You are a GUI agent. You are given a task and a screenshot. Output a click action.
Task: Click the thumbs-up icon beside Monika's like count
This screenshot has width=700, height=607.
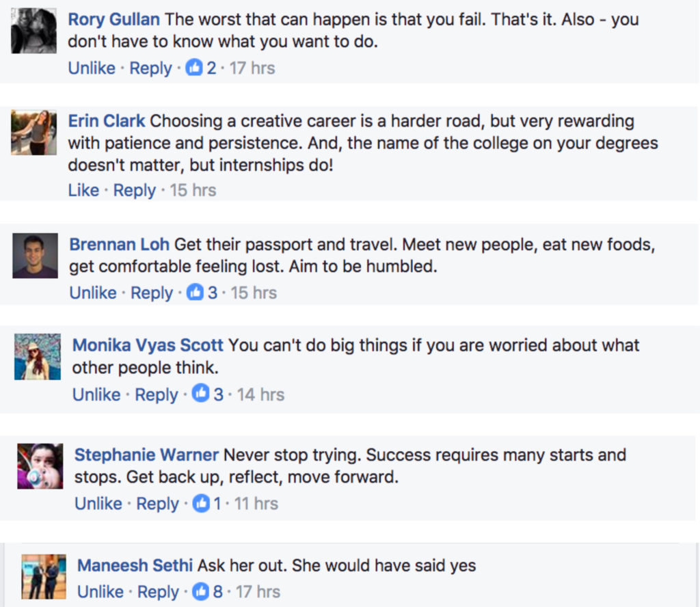point(202,394)
